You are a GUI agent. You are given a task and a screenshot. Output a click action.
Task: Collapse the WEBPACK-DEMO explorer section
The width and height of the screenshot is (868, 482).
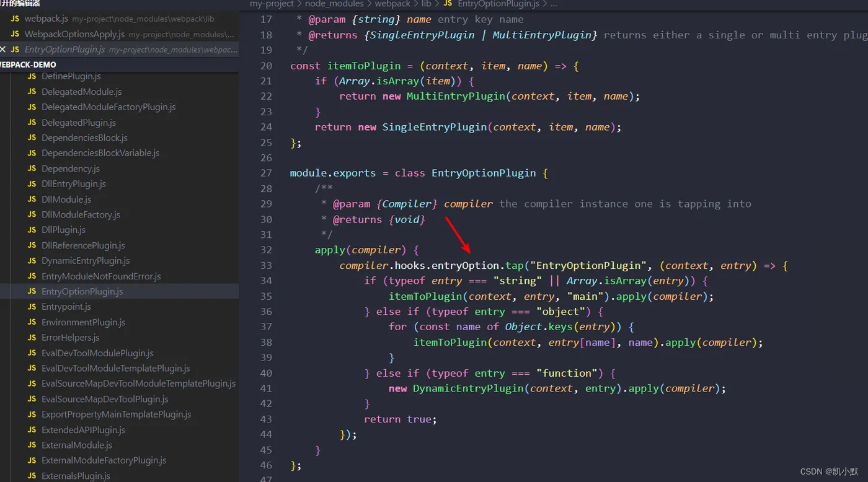[x=119, y=64]
